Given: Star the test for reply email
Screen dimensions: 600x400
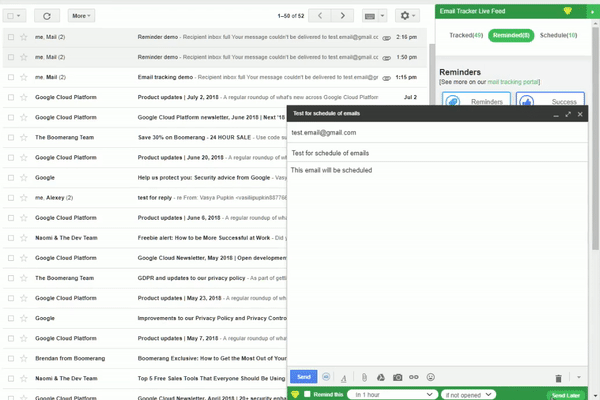Looking at the screenshot, I should (24, 198).
